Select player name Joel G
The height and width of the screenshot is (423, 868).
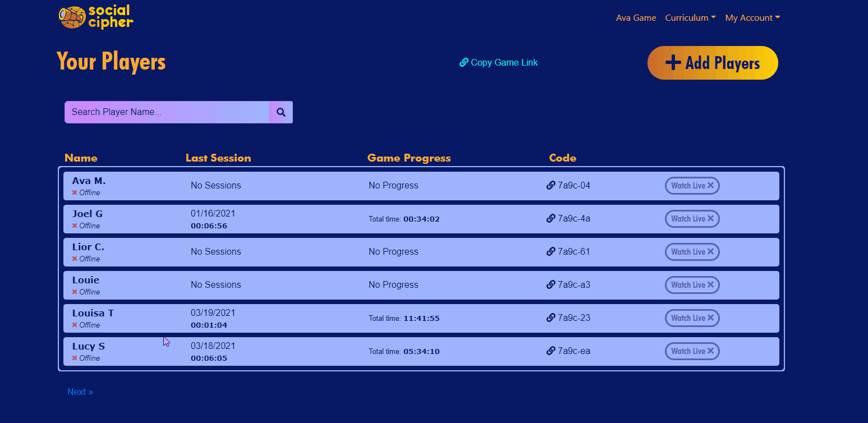coord(88,214)
